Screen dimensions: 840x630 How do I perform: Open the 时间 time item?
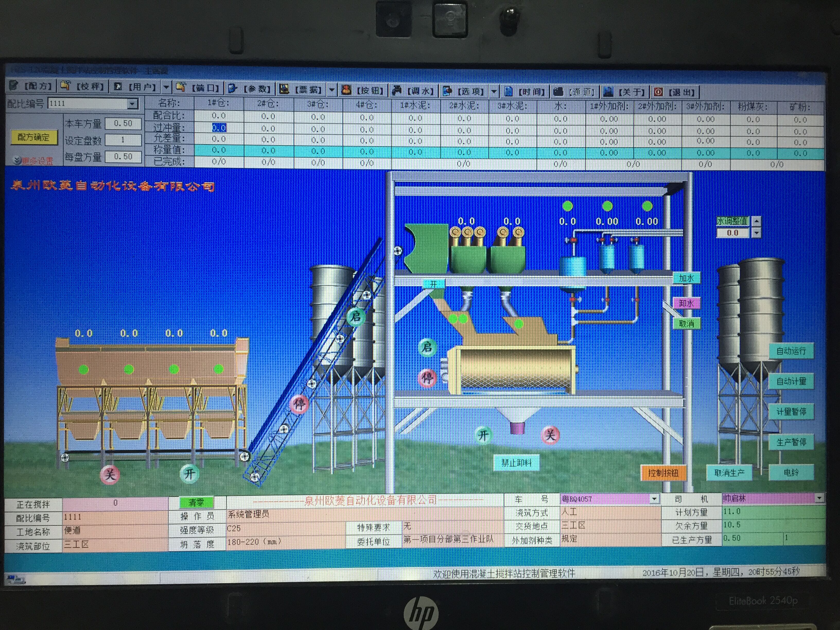click(524, 92)
